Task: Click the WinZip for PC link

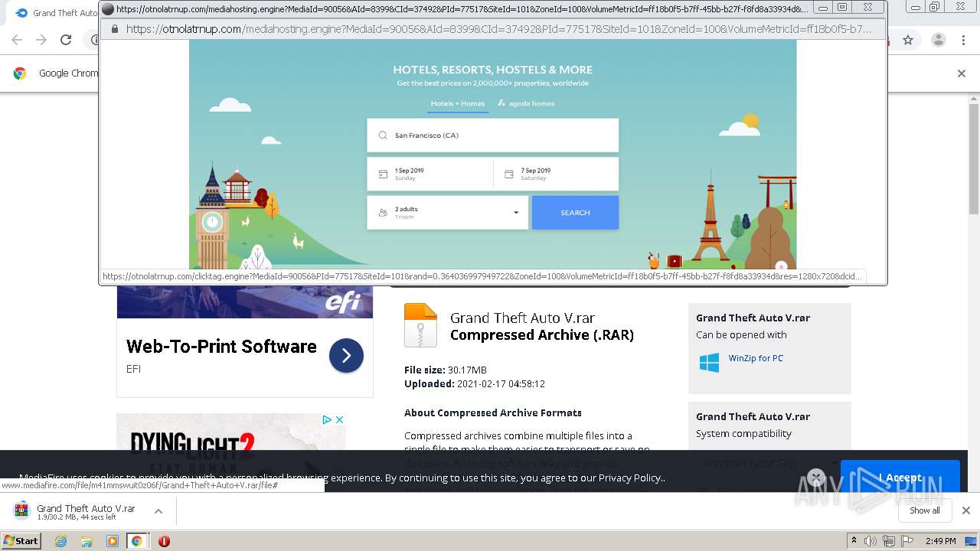Action: pos(756,358)
